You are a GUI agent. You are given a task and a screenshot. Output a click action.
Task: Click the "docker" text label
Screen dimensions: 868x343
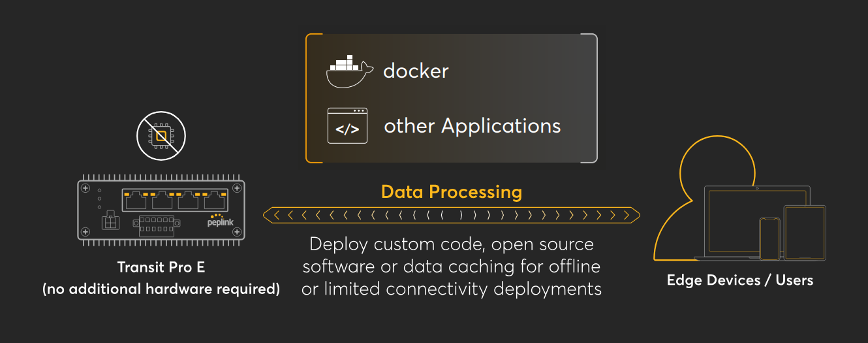click(416, 71)
